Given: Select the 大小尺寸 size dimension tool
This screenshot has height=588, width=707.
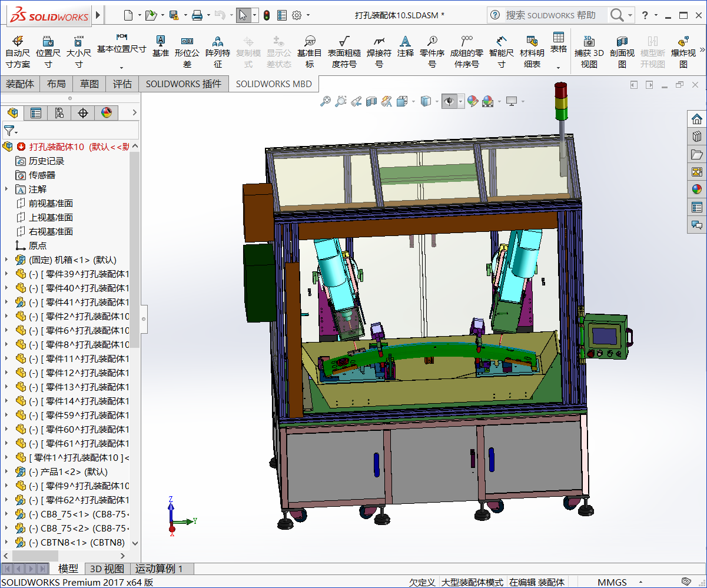Looking at the screenshot, I should pyautogui.click(x=78, y=51).
